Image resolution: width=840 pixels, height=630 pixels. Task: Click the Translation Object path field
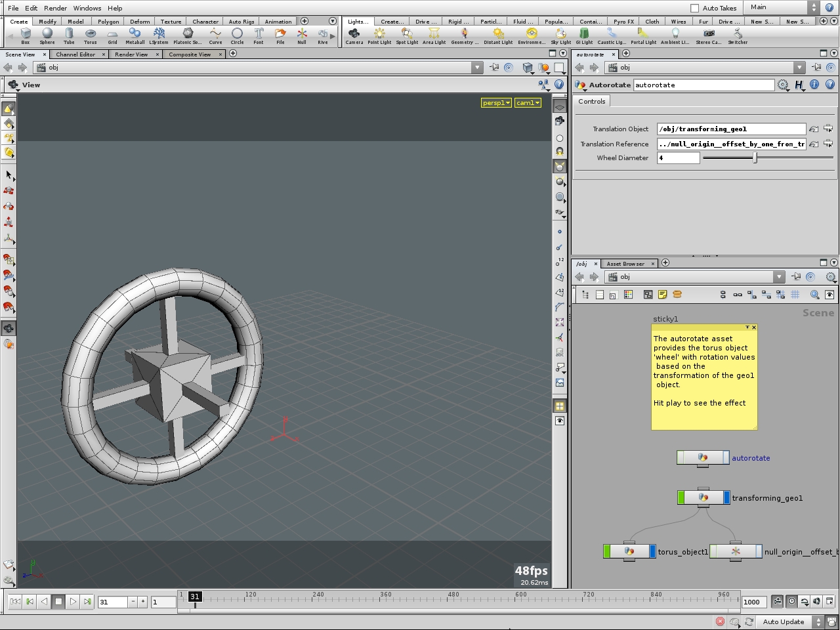point(731,129)
